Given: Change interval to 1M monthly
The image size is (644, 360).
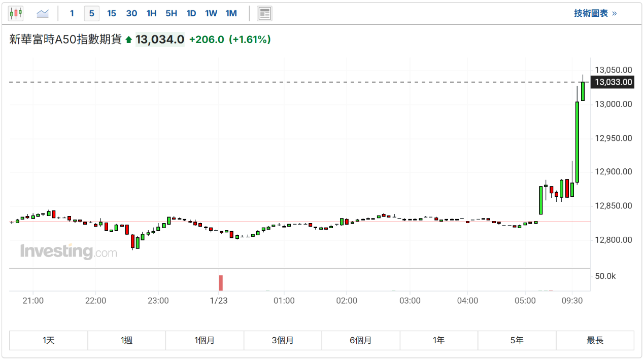Looking at the screenshot, I should [231, 13].
